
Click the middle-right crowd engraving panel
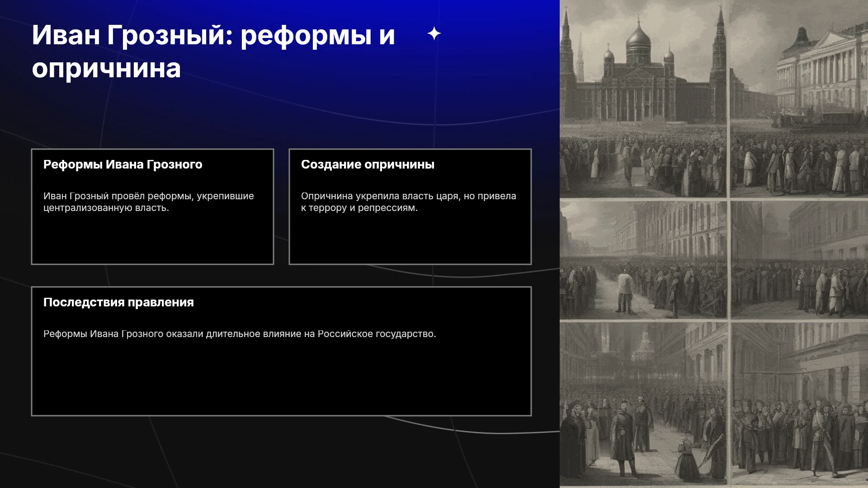pos(799,260)
